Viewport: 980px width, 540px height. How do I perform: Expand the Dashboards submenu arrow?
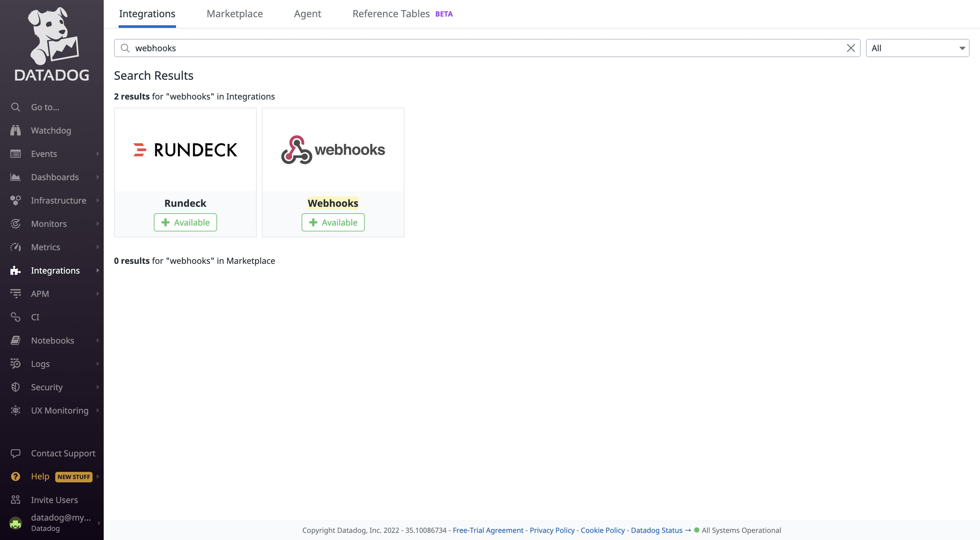(98, 177)
